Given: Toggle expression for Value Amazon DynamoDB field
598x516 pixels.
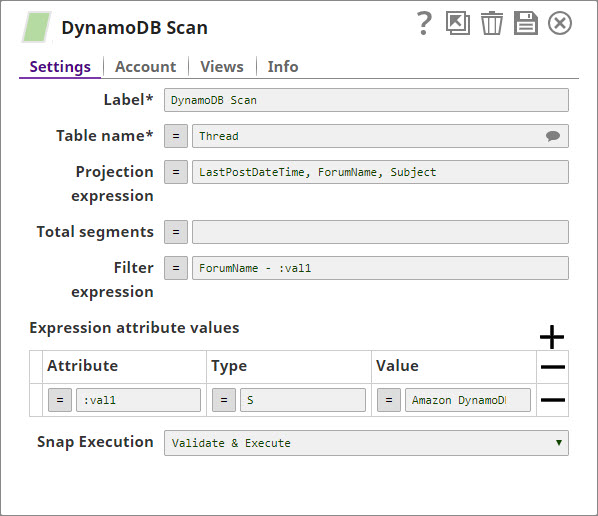Looking at the screenshot, I should [389, 400].
